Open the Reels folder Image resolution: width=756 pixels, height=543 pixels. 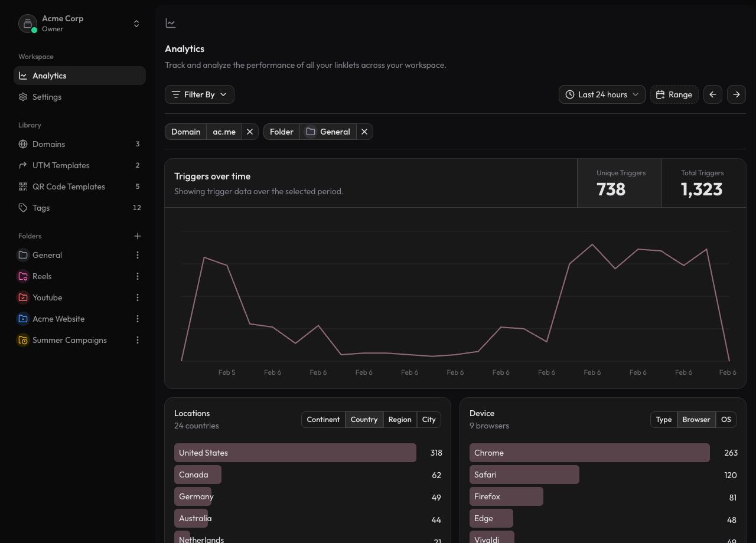tap(42, 276)
